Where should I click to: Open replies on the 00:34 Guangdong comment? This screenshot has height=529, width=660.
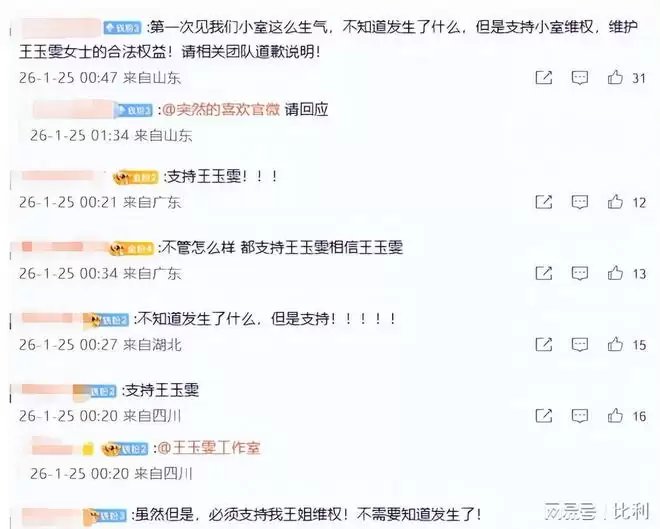pos(580,273)
